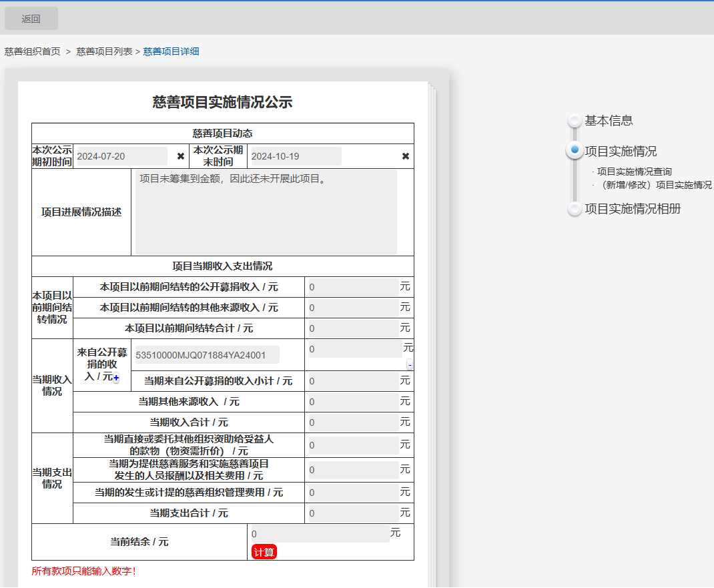Remove the fundraising row with minus icon

pyautogui.click(x=410, y=364)
